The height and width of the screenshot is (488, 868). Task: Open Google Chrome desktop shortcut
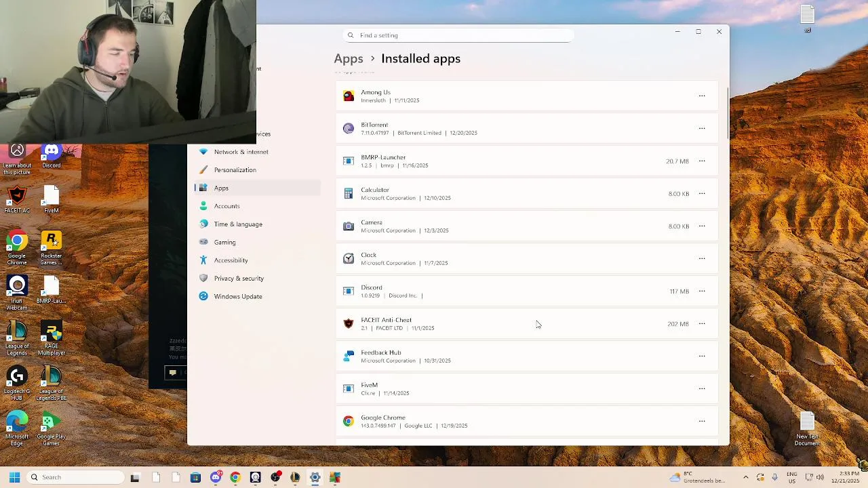pyautogui.click(x=17, y=248)
